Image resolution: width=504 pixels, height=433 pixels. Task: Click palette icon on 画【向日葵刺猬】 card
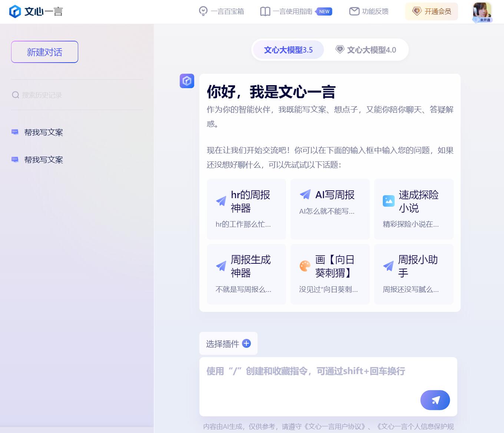click(x=305, y=266)
